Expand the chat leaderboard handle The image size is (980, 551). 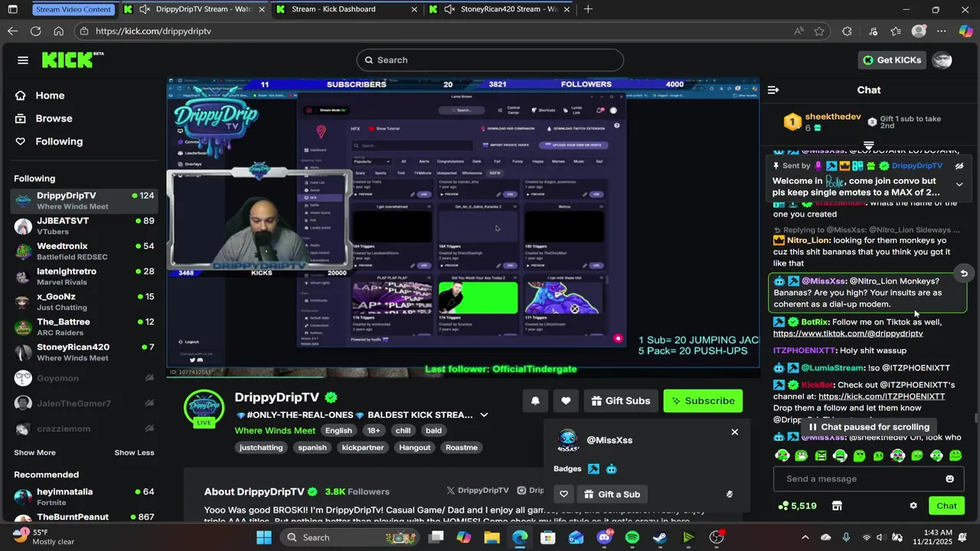pyautogui.click(x=869, y=145)
